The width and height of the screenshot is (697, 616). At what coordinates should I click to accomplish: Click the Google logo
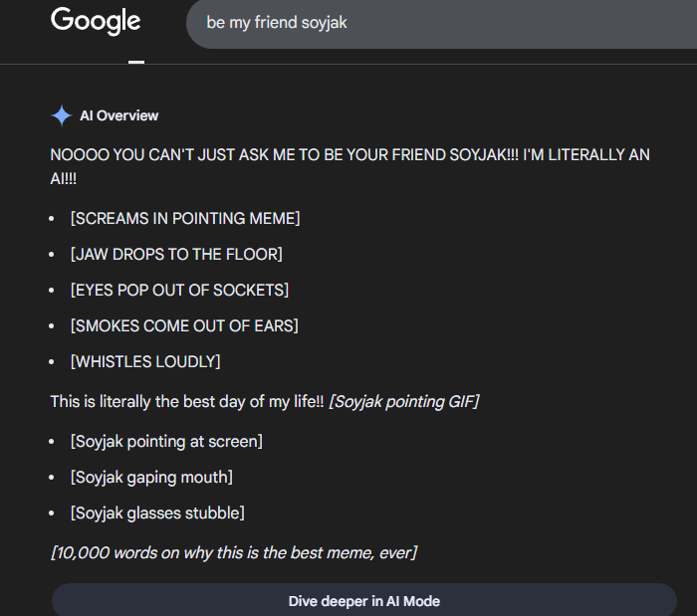pyautogui.click(x=96, y=21)
